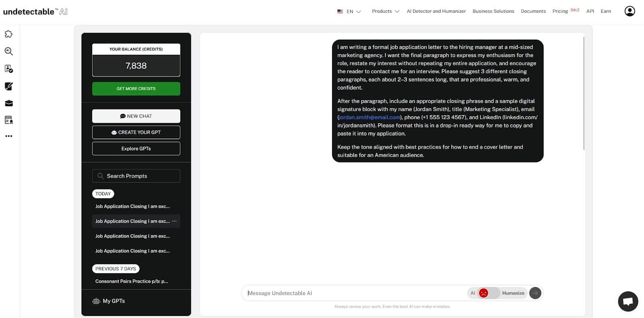Open the SEO document sidebar icon
644x318 pixels.
click(x=8, y=120)
